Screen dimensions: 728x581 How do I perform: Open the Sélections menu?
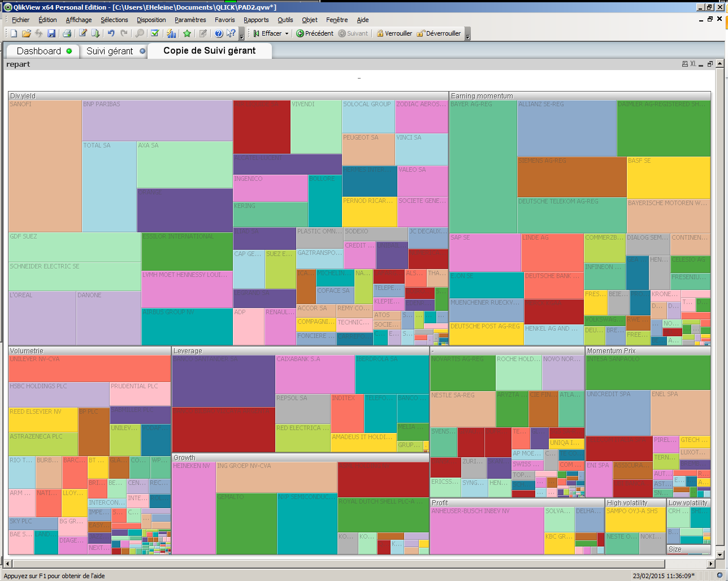114,20
